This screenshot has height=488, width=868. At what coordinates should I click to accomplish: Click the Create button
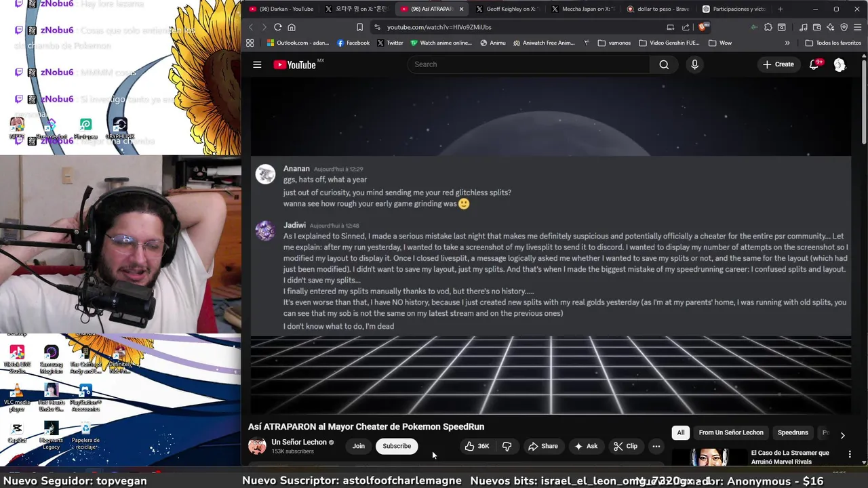pyautogui.click(x=778, y=64)
